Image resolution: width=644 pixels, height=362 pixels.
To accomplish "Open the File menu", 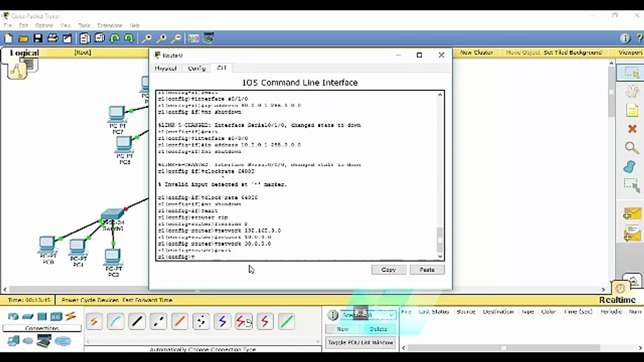I will [x=8, y=25].
